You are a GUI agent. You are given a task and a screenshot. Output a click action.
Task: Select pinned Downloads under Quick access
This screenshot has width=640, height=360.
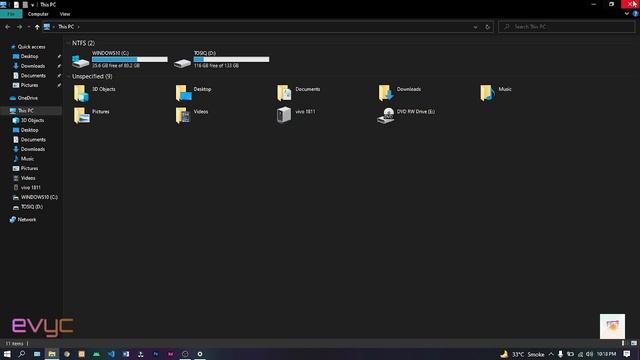(x=33, y=66)
